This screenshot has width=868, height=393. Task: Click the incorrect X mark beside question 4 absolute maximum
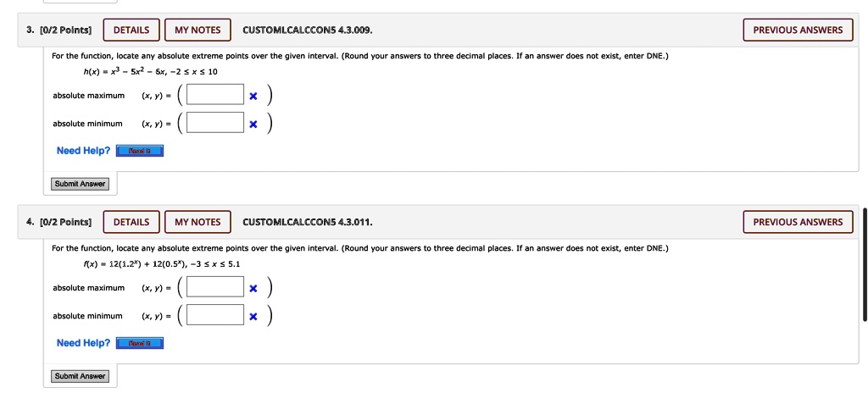[253, 288]
